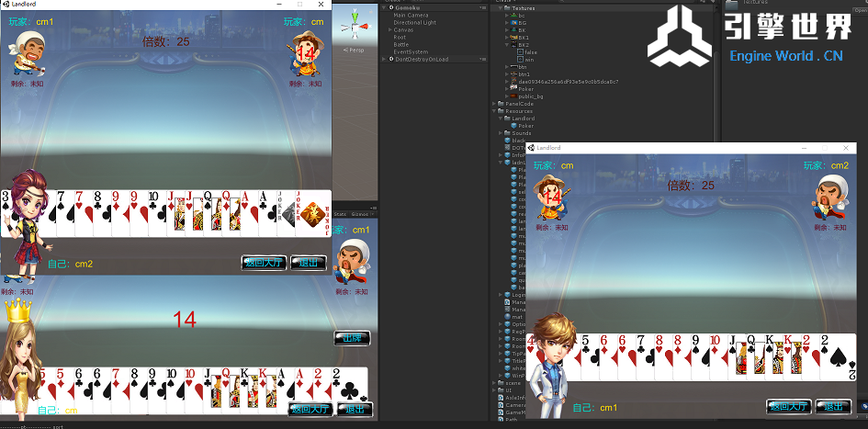Click the crowned landlord avatar in Game view
This screenshot has height=429, width=868.
19,357
